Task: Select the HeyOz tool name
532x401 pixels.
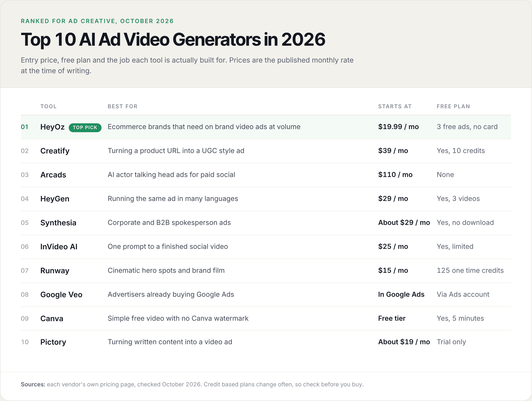Action: pos(53,127)
